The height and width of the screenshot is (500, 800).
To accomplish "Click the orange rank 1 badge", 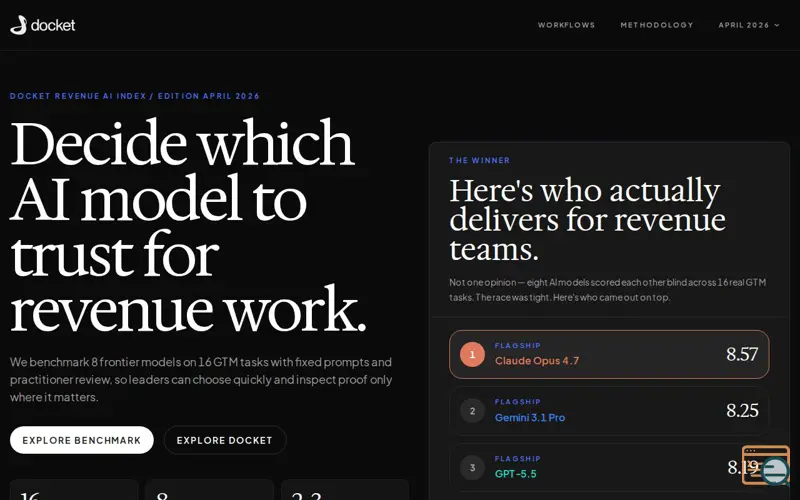I will click(472, 355).
